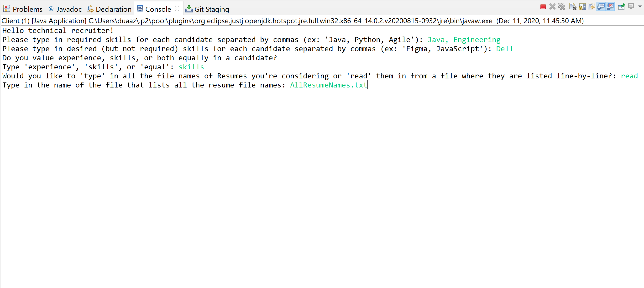Click the Client javaw.exe launch description line
The image size is (644, 288).
(293, 21)
